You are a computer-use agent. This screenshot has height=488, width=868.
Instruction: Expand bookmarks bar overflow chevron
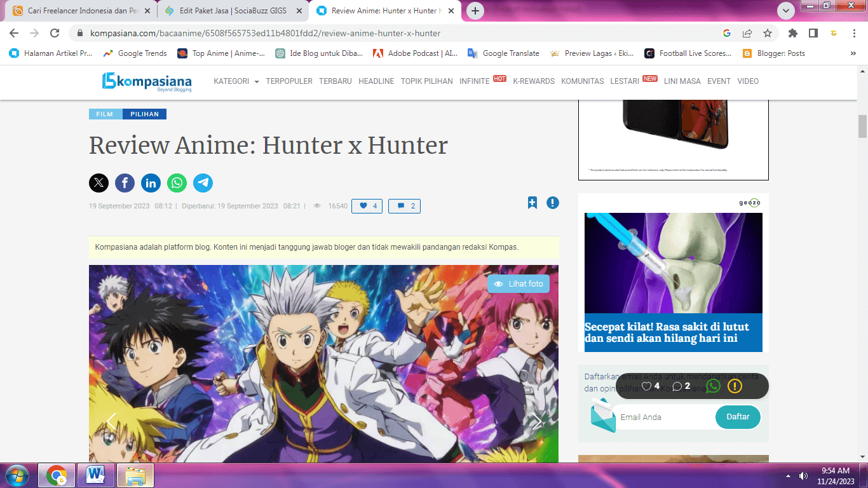point(853,53)
